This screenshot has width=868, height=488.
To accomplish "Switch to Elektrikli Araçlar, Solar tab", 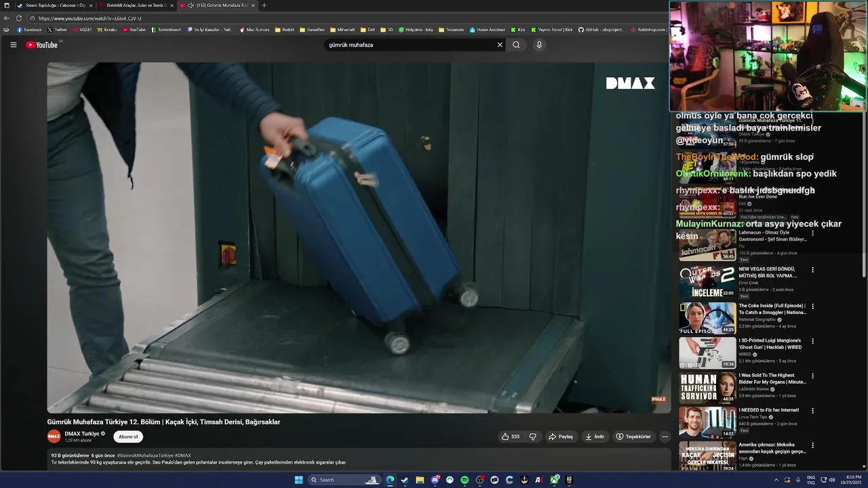I will pos(136,5).
